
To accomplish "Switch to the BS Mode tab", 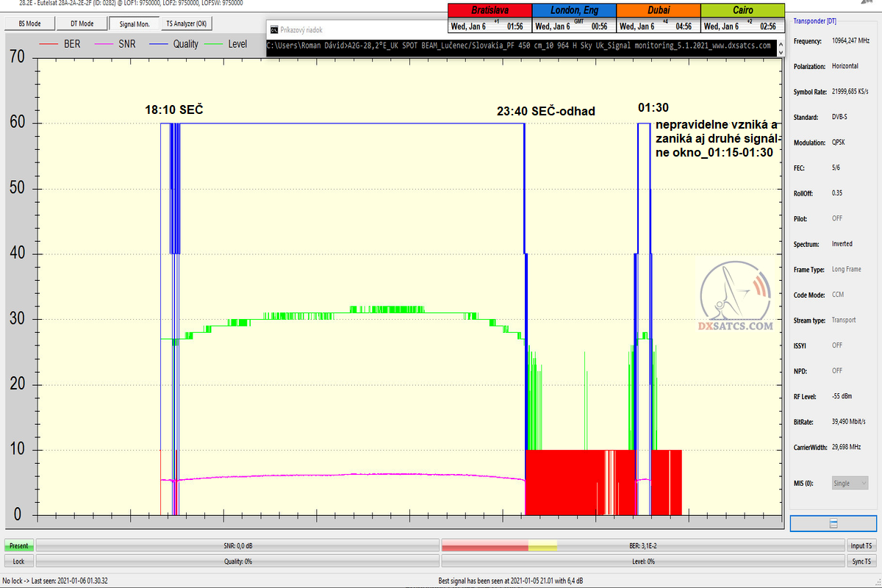I will click(30, 24).
